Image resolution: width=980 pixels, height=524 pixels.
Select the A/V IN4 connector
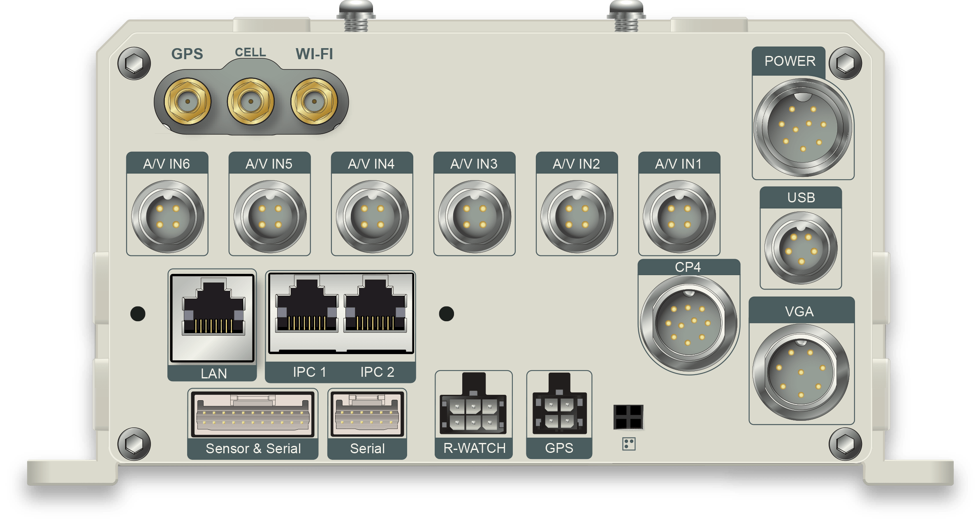373,216
